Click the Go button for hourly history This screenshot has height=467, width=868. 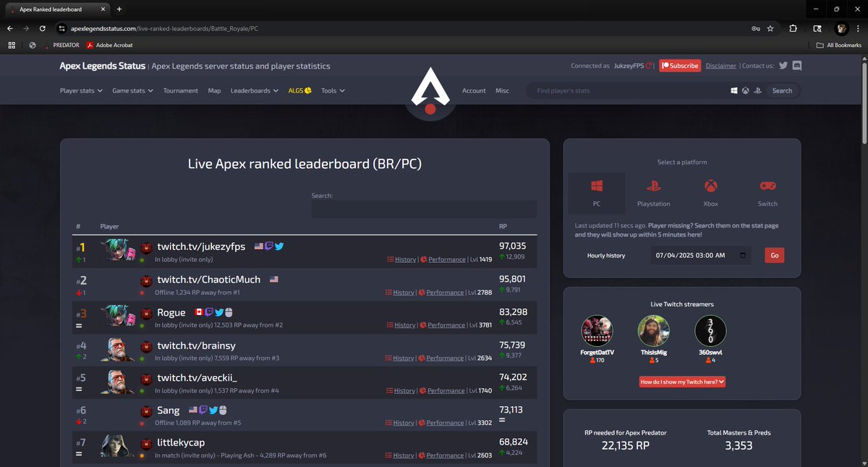pos(775,256)
